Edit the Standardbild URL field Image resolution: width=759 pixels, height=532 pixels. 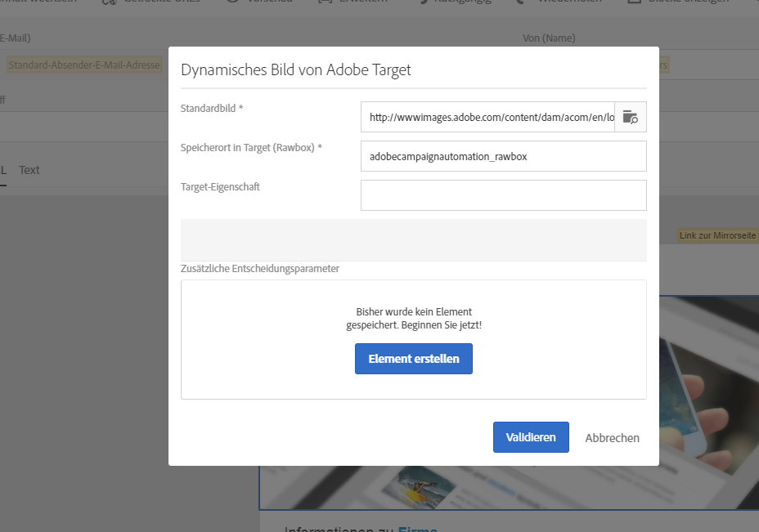point(487,117)
